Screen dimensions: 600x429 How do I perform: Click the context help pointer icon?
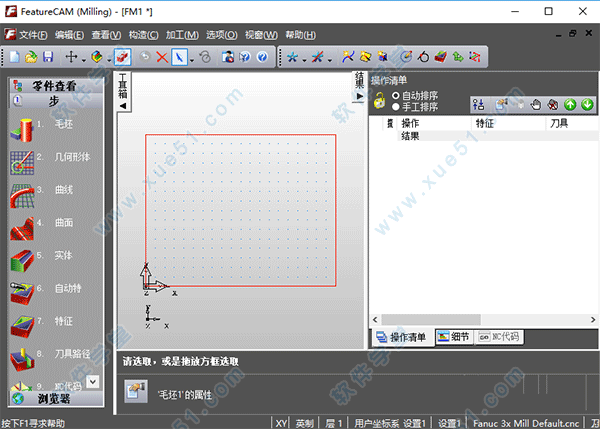(245, 57)
